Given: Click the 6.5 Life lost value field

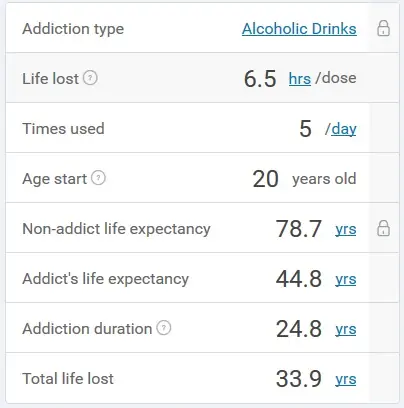Looking at the screenshot, I should click(x=260, y=79).
